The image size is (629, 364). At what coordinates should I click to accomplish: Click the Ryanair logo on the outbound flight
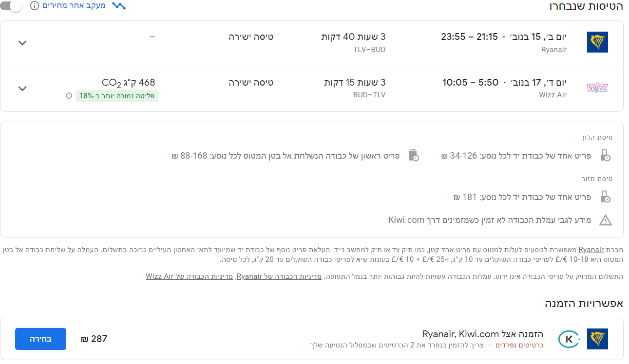(x=597, y=42)
